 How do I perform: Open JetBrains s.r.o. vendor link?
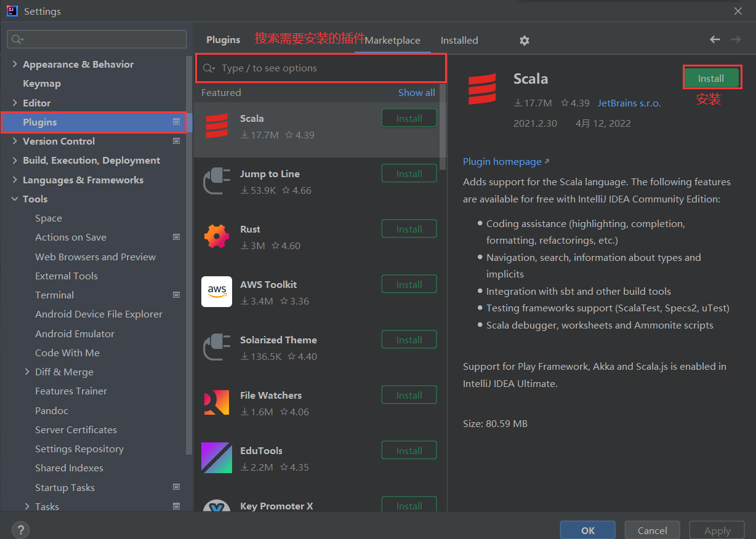click(629, 103)
